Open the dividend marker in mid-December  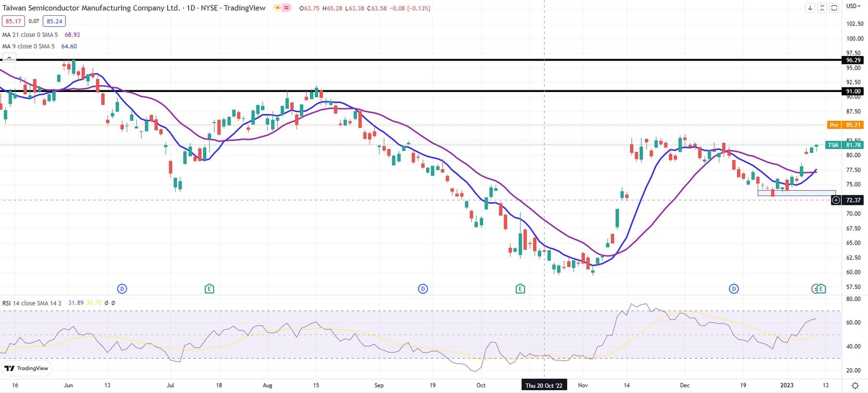tap(734, 289)
